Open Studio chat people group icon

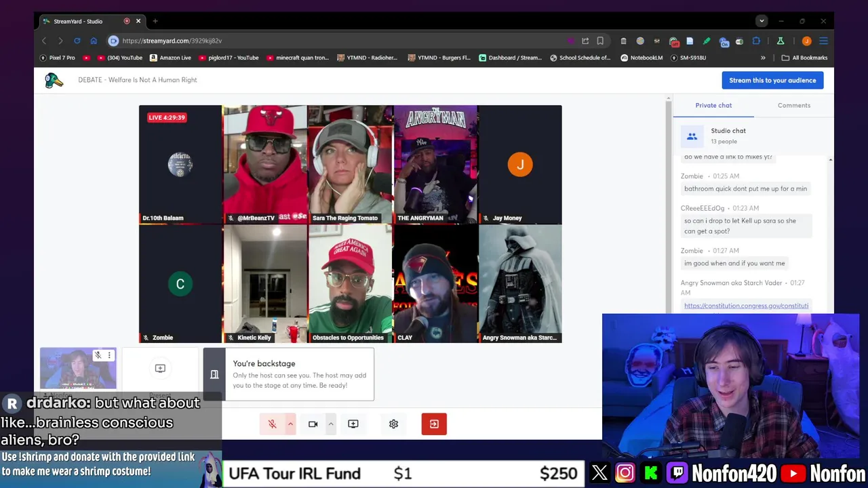click(692, 136)
